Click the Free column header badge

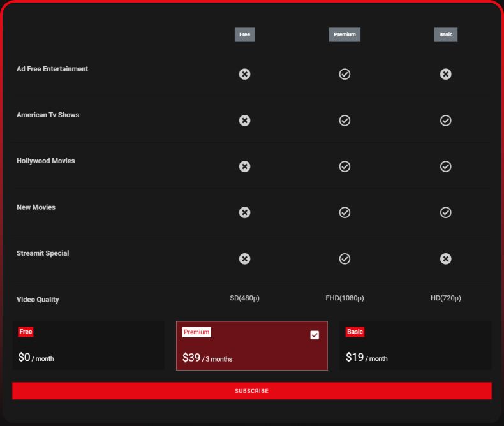coord(244,34)
